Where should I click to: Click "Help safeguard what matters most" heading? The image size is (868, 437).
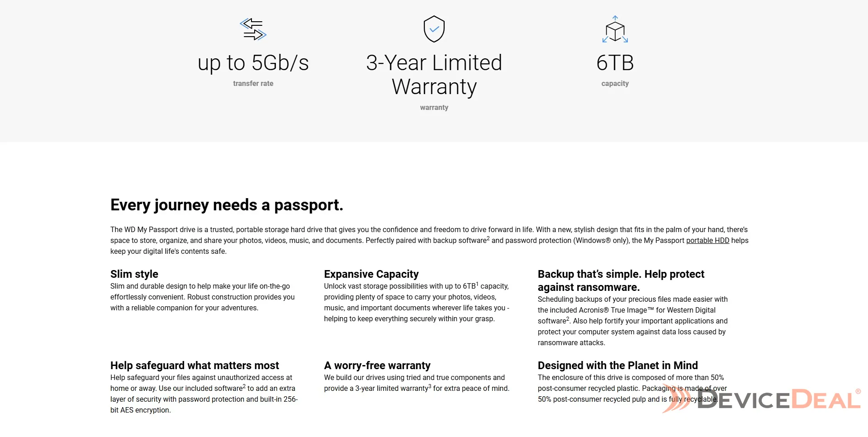(x=194, y=366)
